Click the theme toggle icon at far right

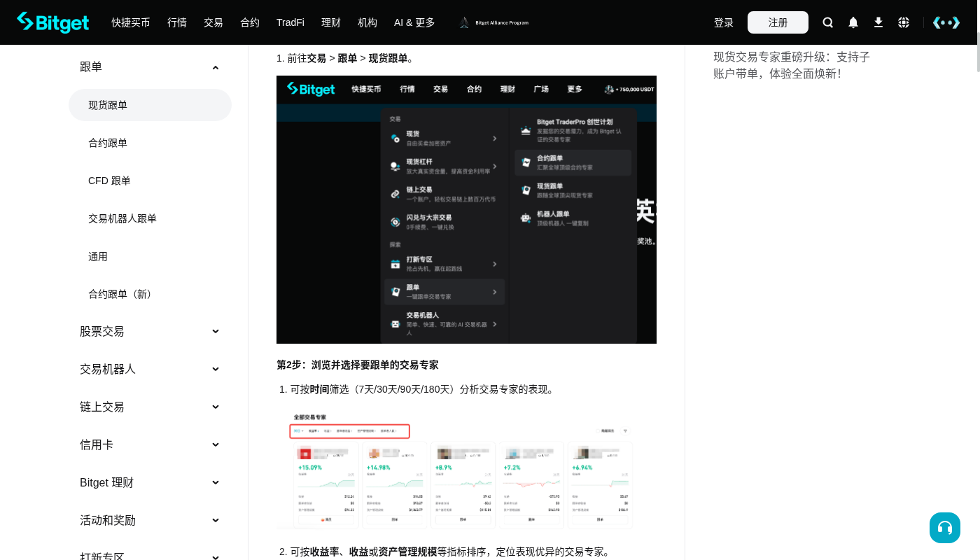coord(946,22)
